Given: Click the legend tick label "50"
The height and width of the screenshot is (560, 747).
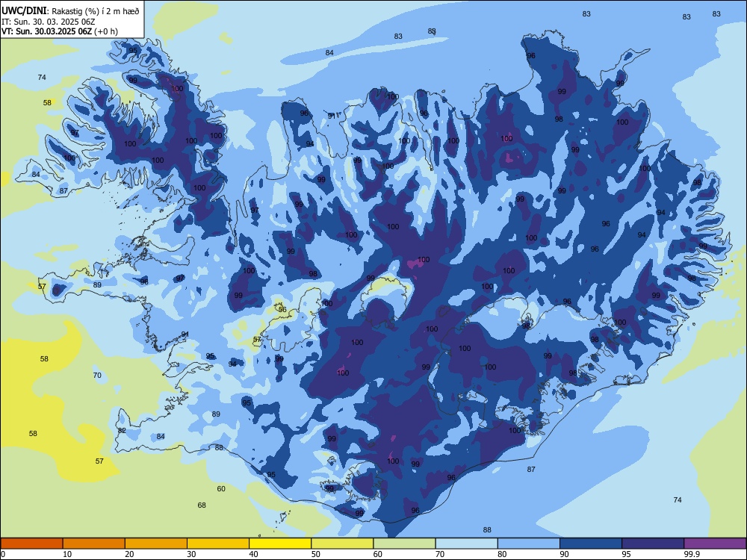Looking at the screenshot, I should point(316,554).
